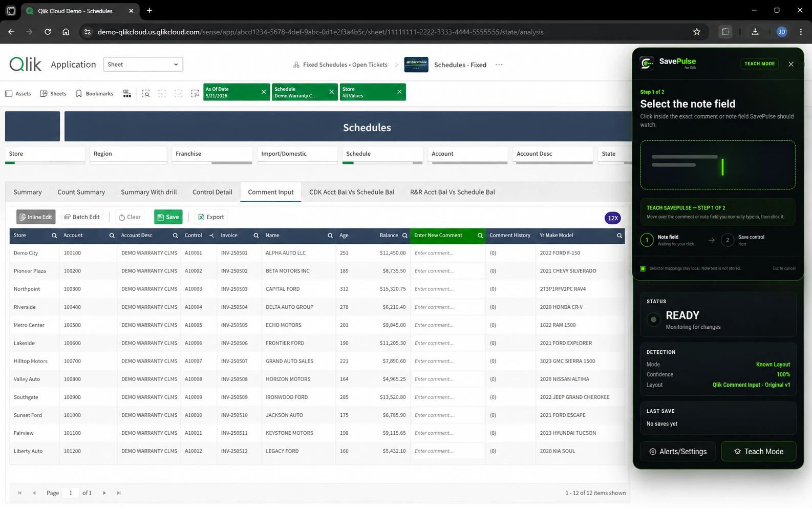The width and height of the screenshot is (812, 508).
Task: Clear all selections icon
Action: pyautogui.click(x=195, y=94)
